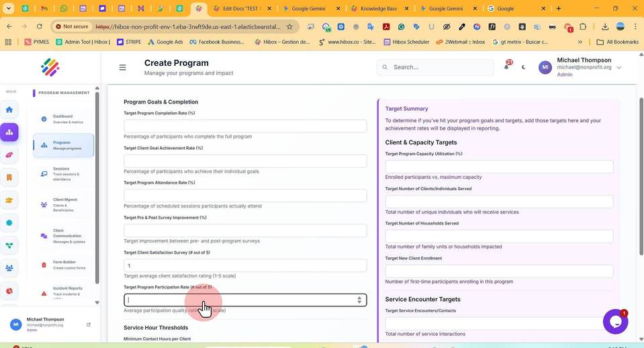Switch to the Knowledge Base browser tab
Viewport: 644px width, 348px height.
click(x=379, y=8)
